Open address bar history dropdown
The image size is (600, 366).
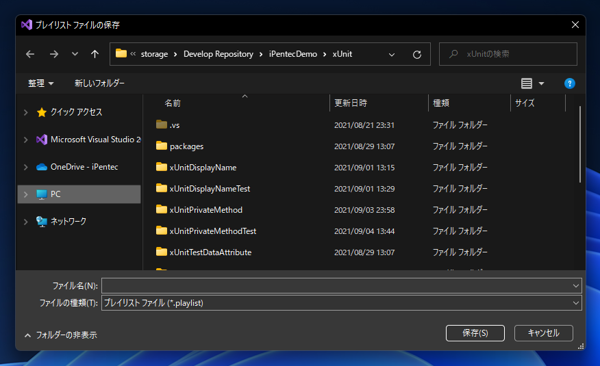pos(391,54)
